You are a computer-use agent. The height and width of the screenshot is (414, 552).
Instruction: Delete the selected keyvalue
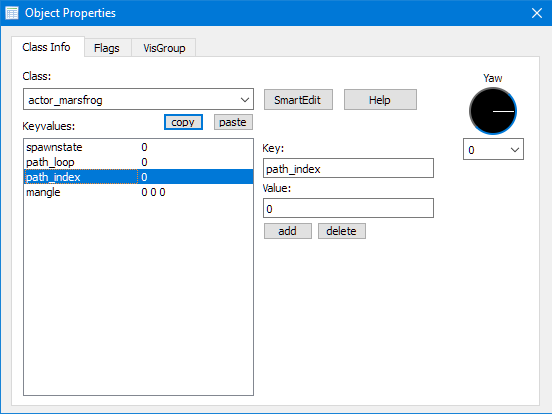pos(341,231)
